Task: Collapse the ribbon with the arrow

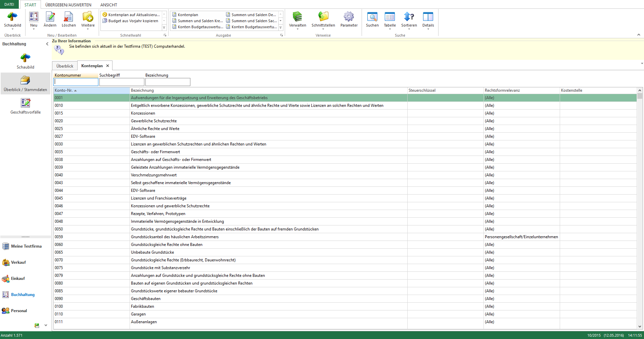Action: 639,35
